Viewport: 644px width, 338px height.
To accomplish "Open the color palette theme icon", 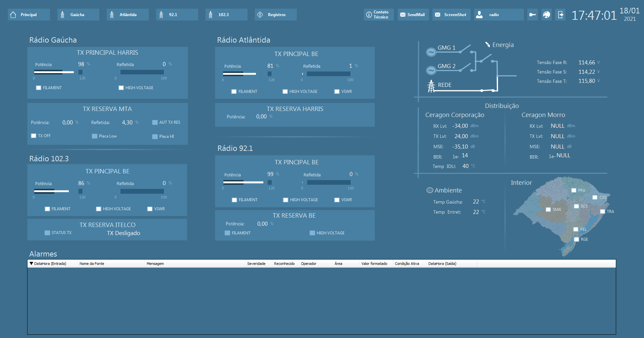I will [547, 15].
